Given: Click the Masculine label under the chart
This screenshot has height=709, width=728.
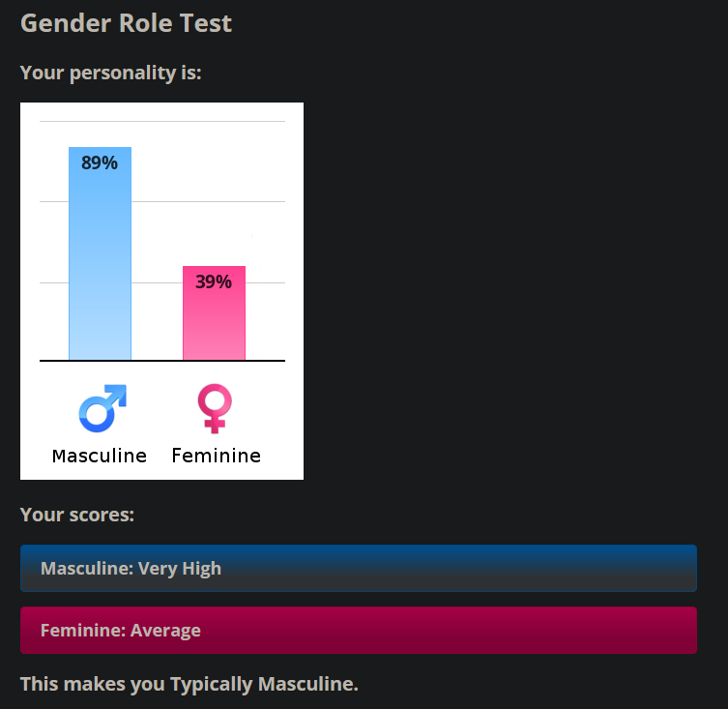Looking at the screenshot, I should tap(100, 456).
